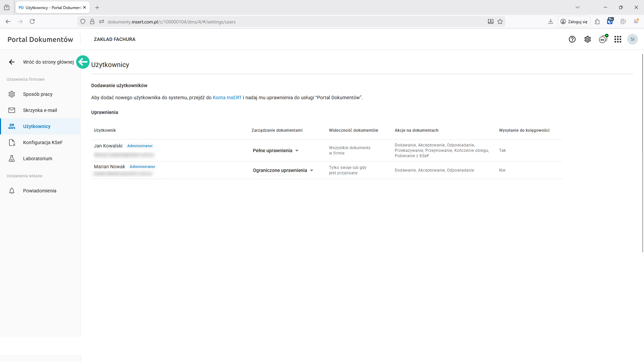The height and width of the screenshot is (362, 644).
Task: Click Wróć do strony głównej
Action: tap(48, 62)
